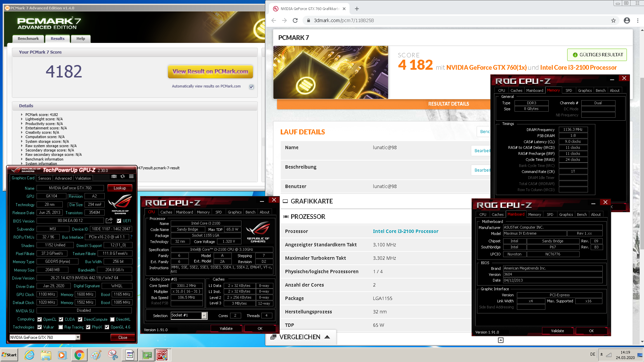
Task: Toggle Ray Tracing checkbox in GPU-Z
Action: pos(61,327)
